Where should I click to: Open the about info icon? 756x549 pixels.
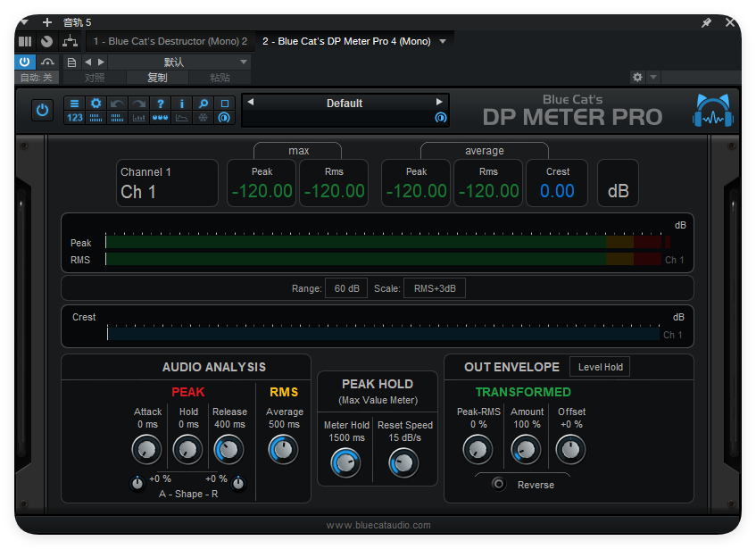click(182, 104)
